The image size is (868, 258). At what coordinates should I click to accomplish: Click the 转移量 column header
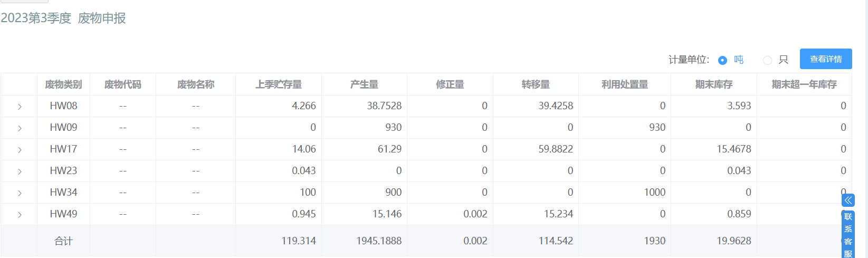[536, 84]
